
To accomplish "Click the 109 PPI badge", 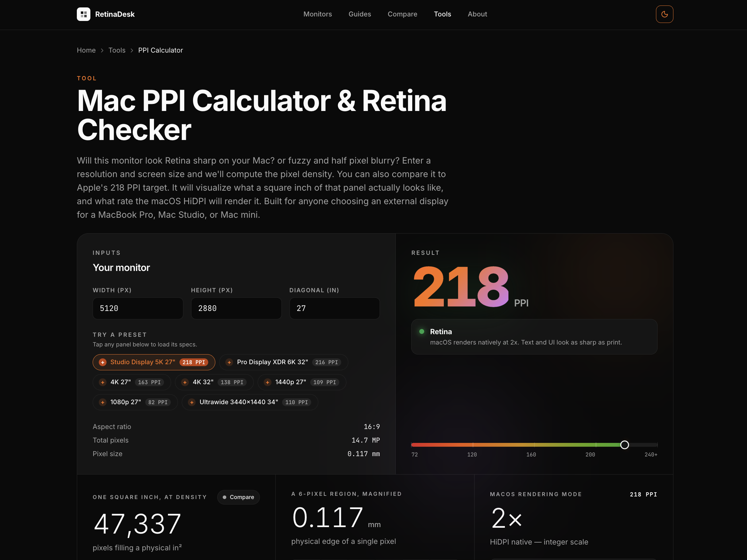I will [x=324, y=382].
